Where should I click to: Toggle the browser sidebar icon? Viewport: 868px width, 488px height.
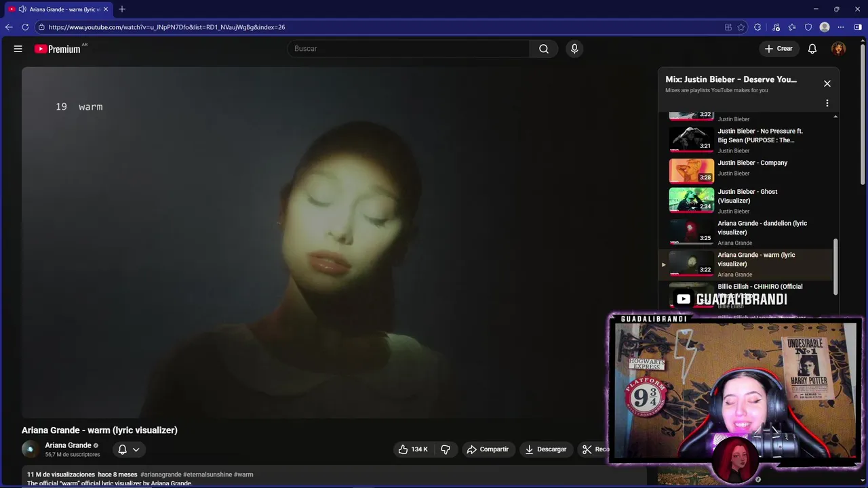point(858,27)
